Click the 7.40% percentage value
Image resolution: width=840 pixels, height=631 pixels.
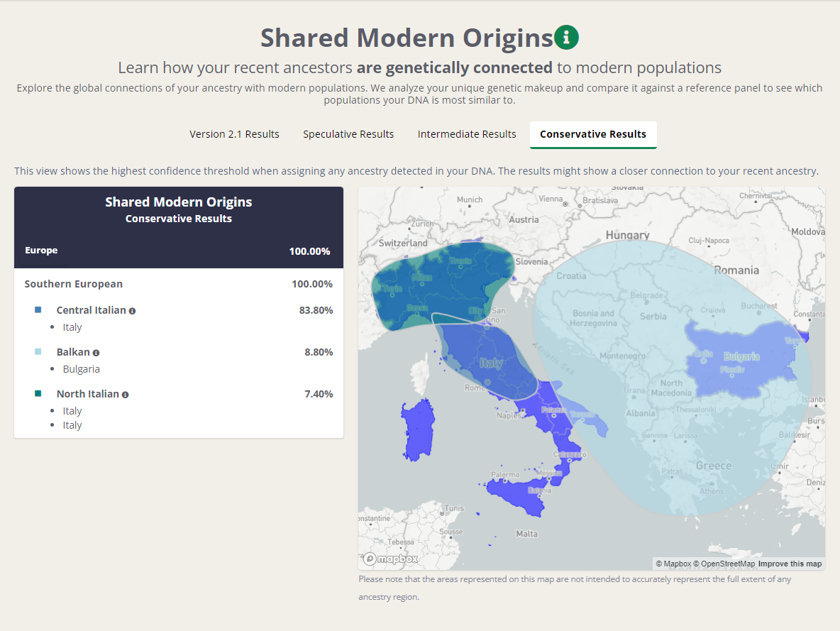tap(319, 394)
